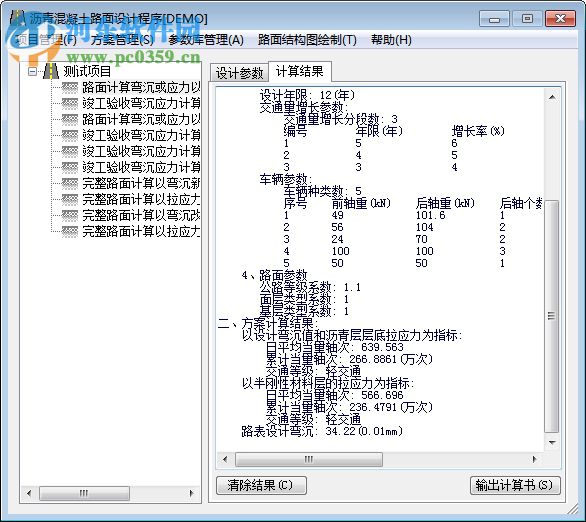This screenshot has width=586, height=522.
Task: Select the last tree item 完整路面计算以拉应力
Action: 141,231
